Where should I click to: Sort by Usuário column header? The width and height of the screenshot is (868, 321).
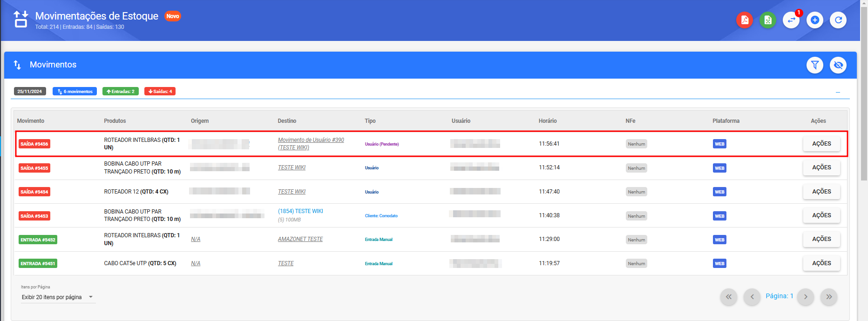click(x=461, y=121)
